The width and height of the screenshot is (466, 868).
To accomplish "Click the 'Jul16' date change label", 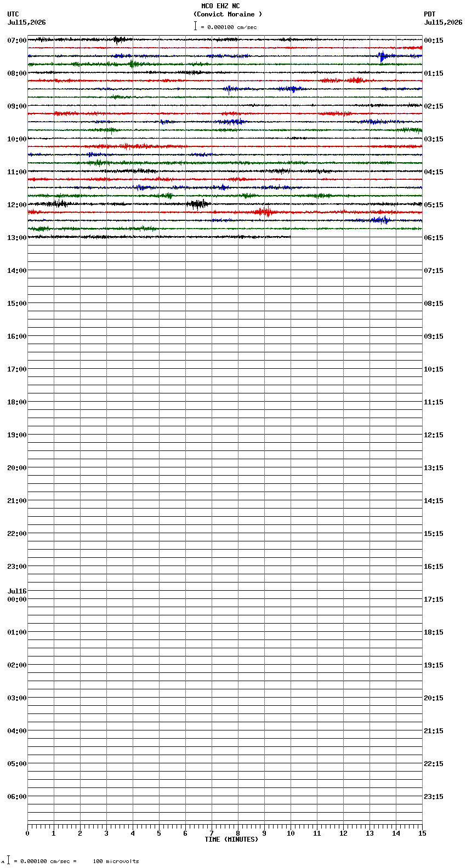I will 17,591.
